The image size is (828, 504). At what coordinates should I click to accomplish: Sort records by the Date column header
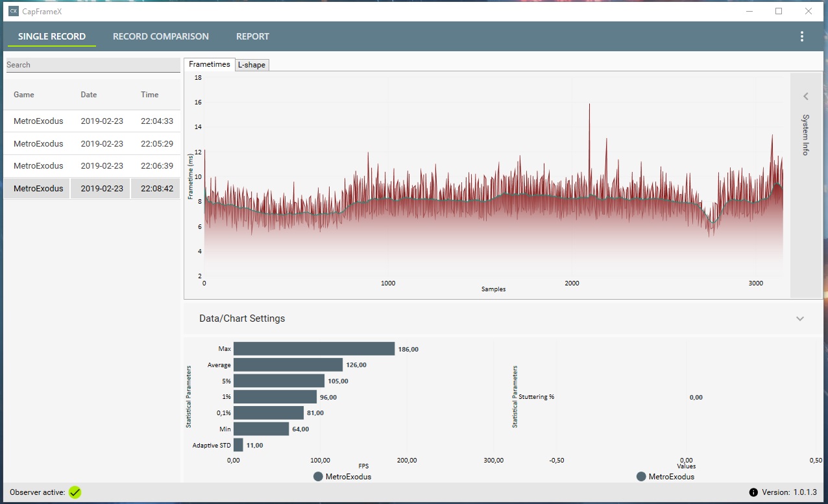point(89,95)
